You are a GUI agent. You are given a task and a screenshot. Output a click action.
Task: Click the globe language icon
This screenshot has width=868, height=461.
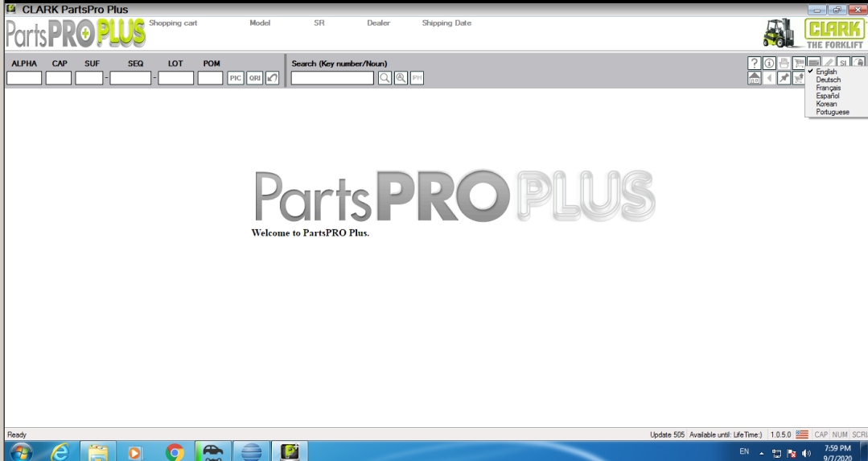[x=858, y=63]
